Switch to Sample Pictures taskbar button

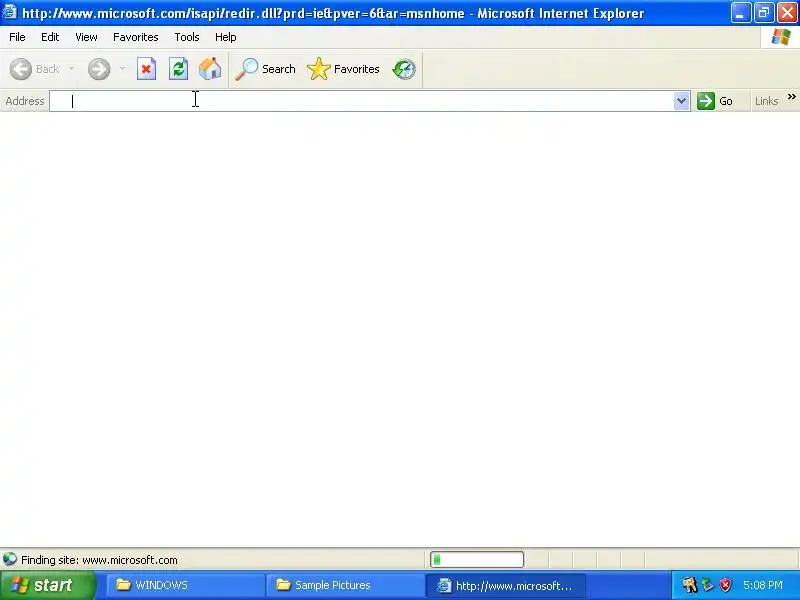(345, 585)
